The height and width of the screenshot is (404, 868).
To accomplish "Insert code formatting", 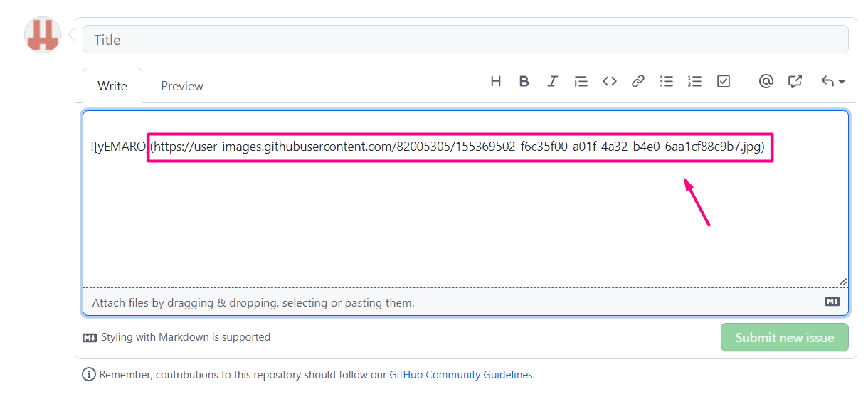I will coord(610,81).
